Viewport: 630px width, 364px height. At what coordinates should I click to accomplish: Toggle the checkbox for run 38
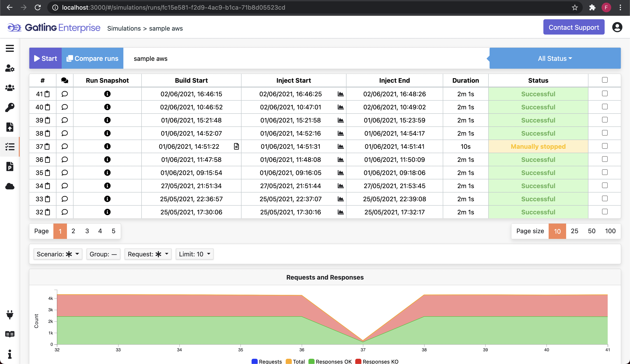(x=605, y=133)
